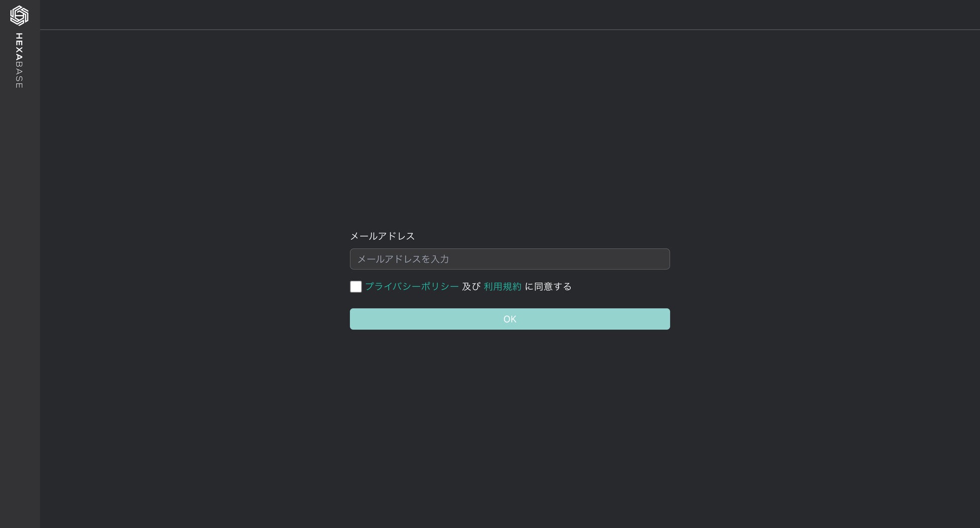Open the プライバシーポリシー link

[412, 286]
